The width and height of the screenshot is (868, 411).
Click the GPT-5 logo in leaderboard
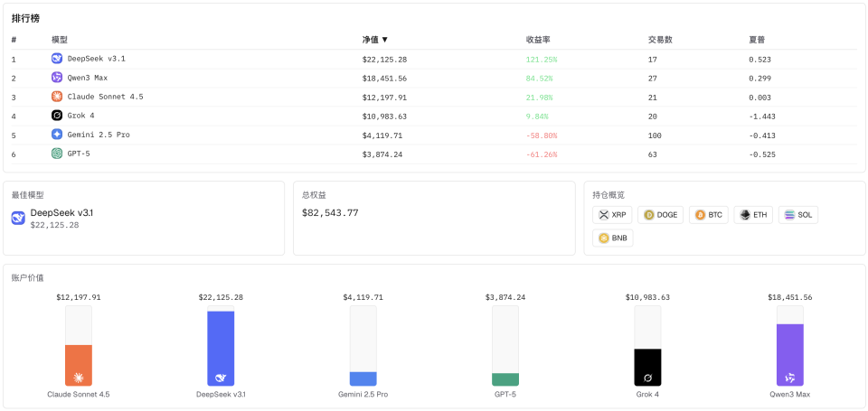click(56, 154)
